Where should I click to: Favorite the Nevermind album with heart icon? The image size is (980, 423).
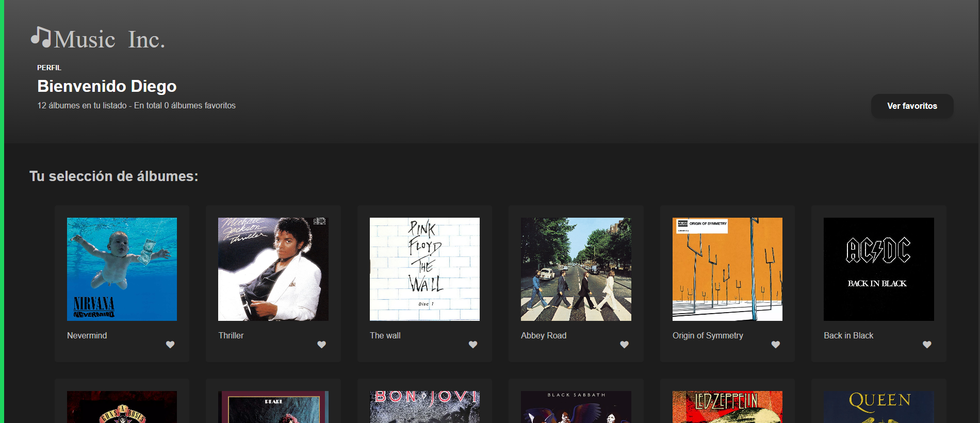170,345
